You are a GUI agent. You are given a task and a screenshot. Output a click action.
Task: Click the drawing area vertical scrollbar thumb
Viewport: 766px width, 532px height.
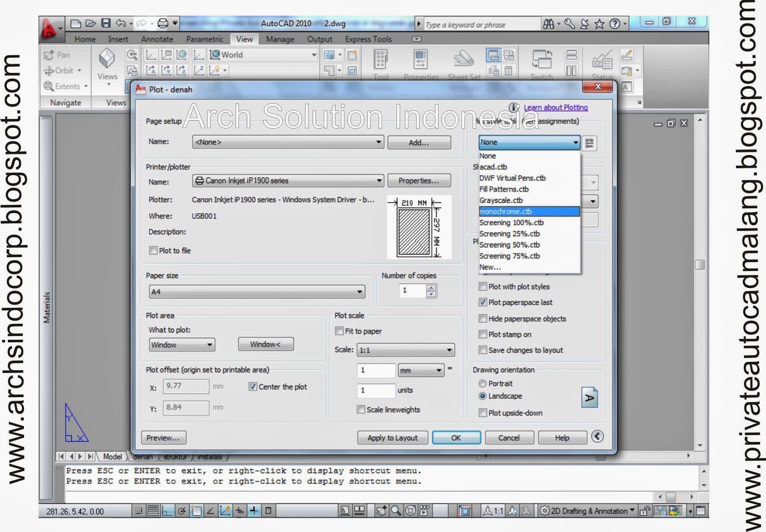(x=699, y=265)
